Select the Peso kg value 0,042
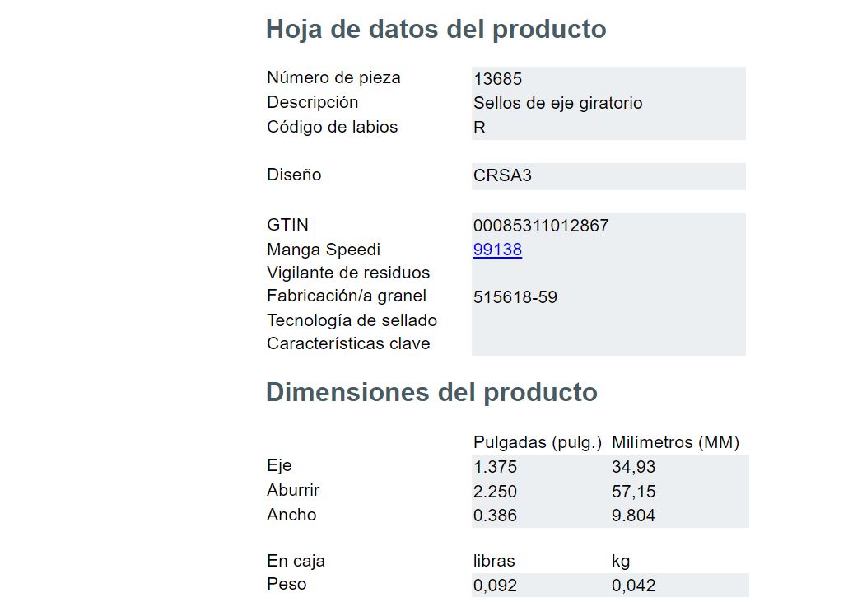 coord(634,586)
